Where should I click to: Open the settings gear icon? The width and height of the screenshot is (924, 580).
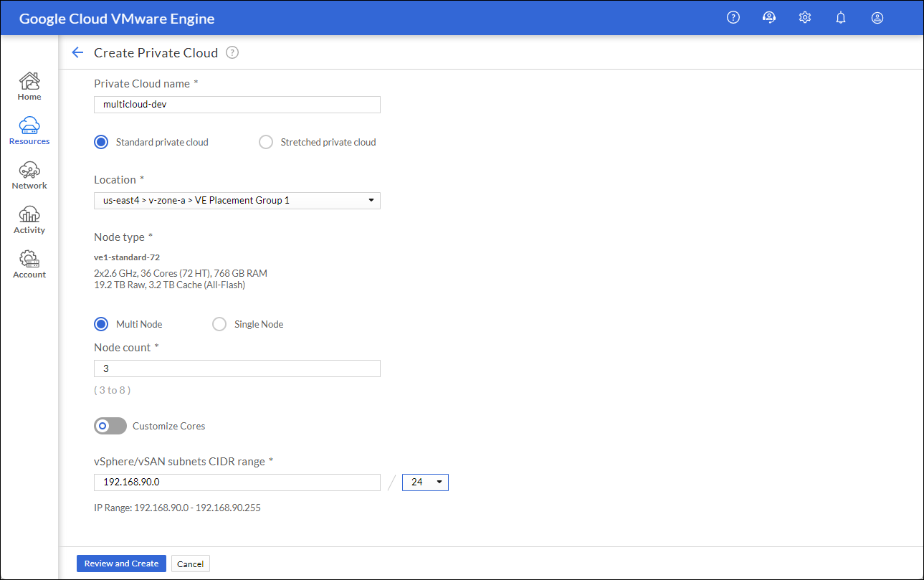[805, 18]
